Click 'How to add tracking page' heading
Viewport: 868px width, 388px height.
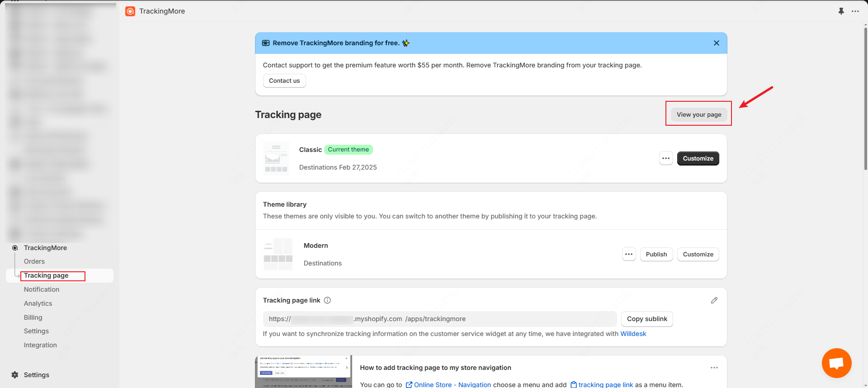[435, 368]
